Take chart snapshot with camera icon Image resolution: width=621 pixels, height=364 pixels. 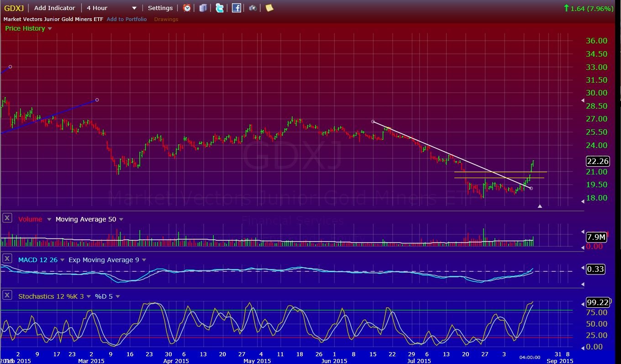tap(253, 8)
